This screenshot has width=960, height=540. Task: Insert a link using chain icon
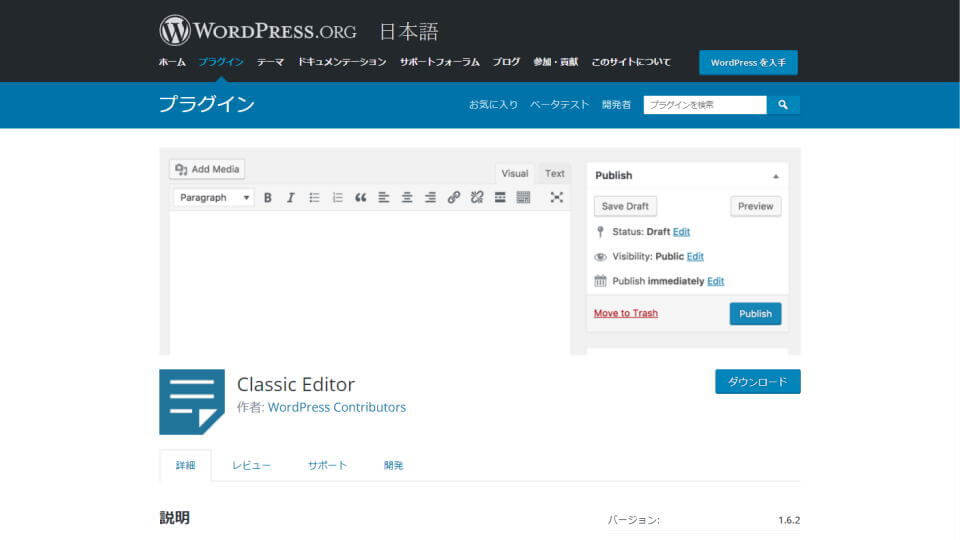454,198
